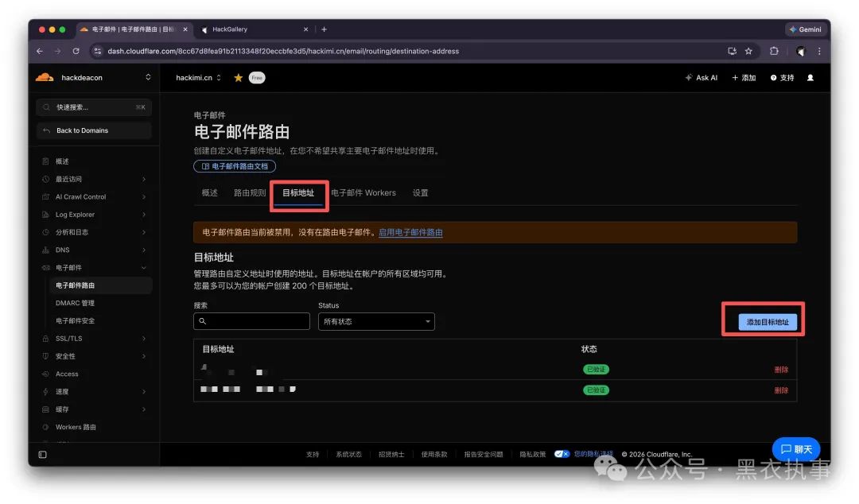
Task: Click Back to Domains button
Action: click(94, 130)
